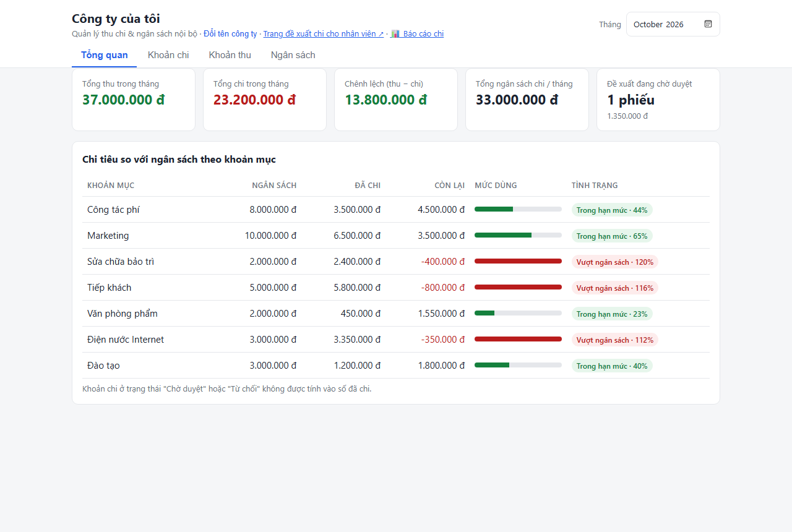The width and height of the screenshot is (792, 532).
Task: Click the remaining amount -350.000 đ
Action: coord(443,340)
